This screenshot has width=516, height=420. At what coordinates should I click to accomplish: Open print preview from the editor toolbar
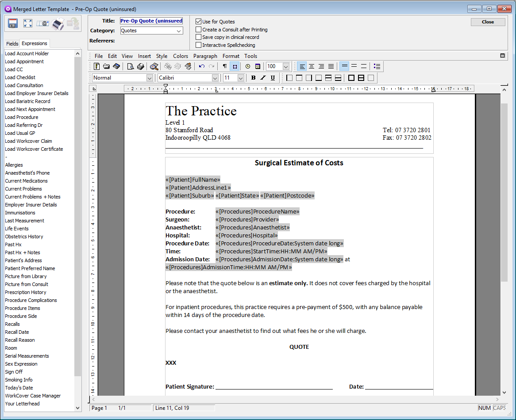[130, 66]
